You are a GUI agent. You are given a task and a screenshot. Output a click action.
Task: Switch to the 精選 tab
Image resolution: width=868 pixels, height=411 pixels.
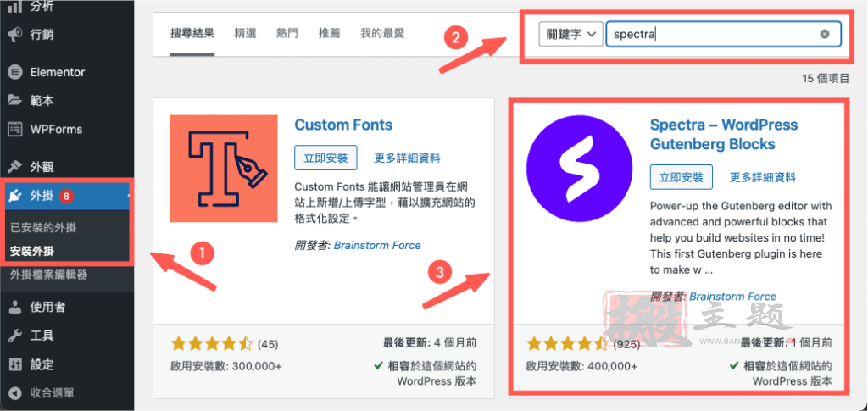(245, 33)
